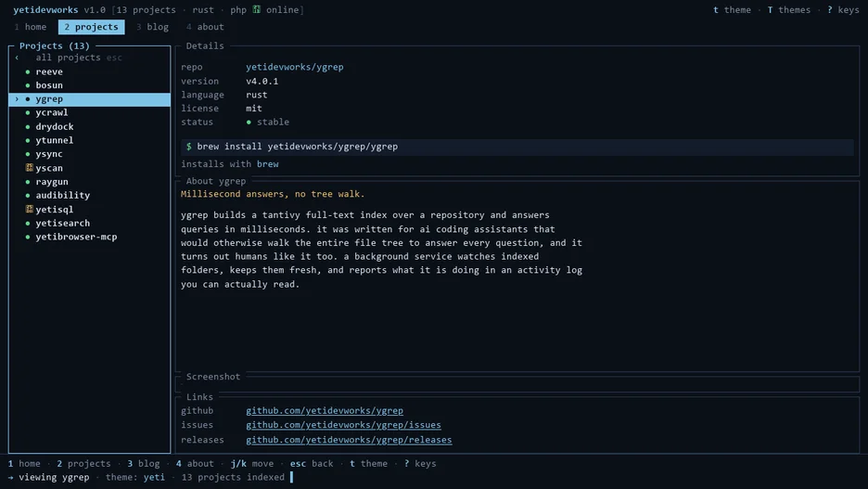Open the ygrep issues link
The image size is (868, 489).
click(343, 425)
